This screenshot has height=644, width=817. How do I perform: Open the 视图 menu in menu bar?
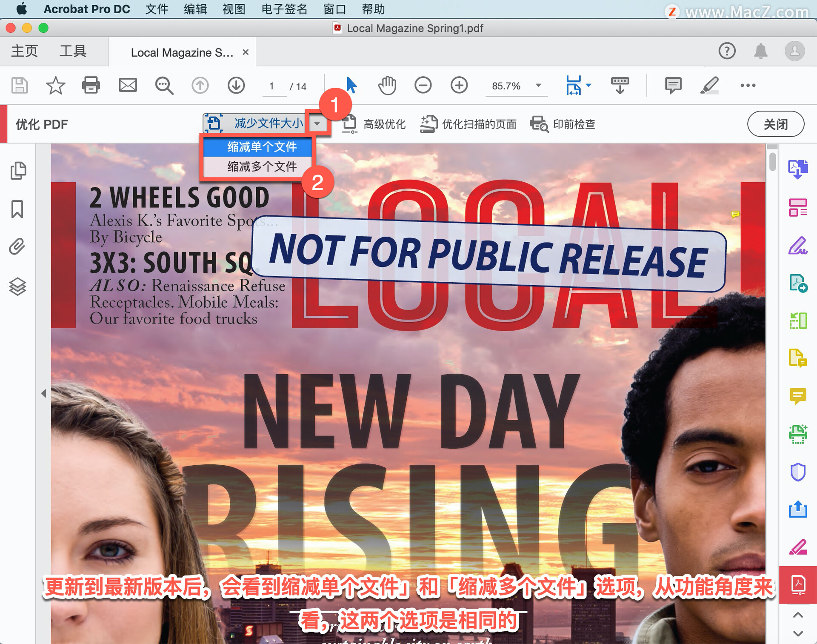tap(234, 9)
